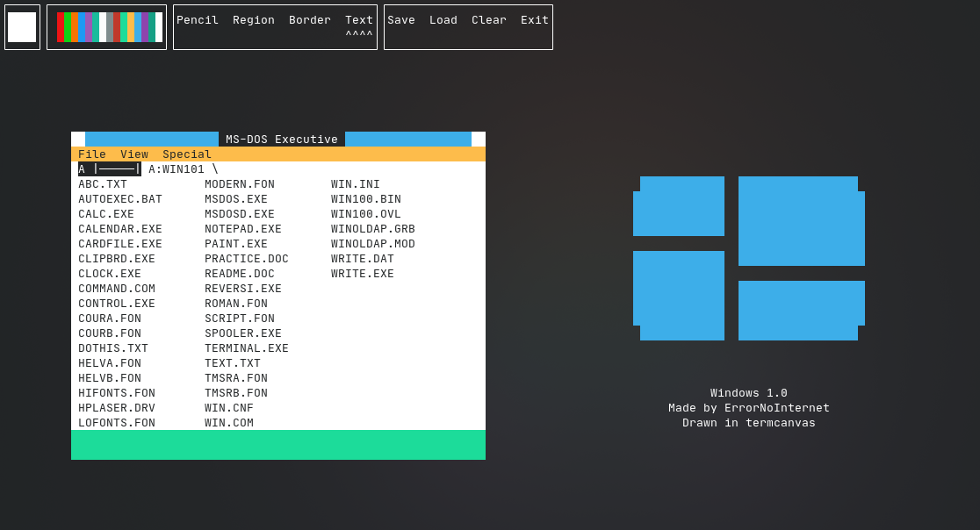980x530 pixels.
Task: Click DOTHIS.TXT in the file list
Action: coord(113,348)
